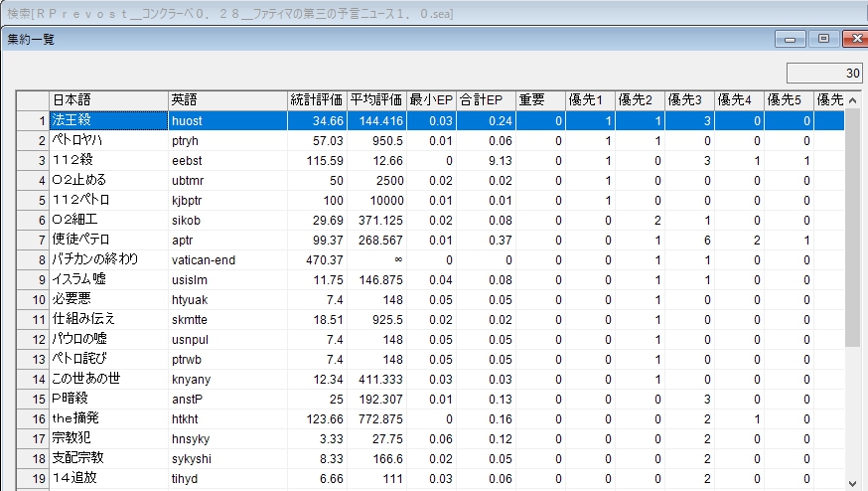The image size is (868, 491).
Task: Sort by 最小EP column header
Action: tap(431, 100)
